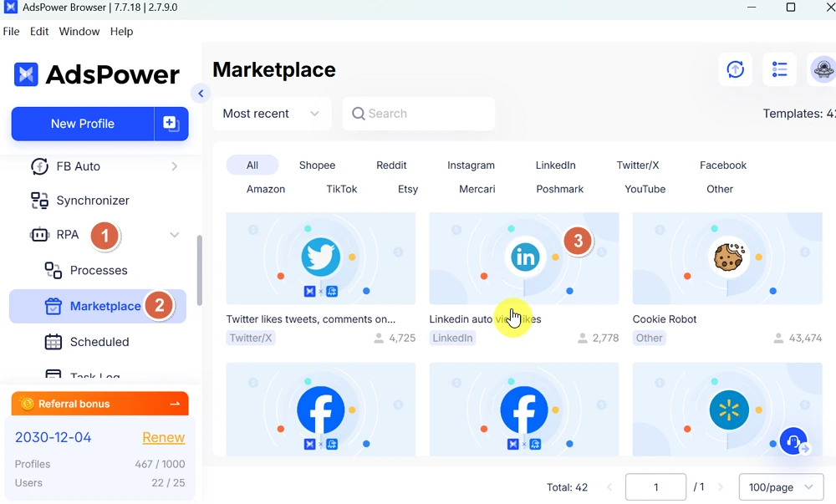Expand the FB Auto submenu arrow
The height and width of the screenshot is (504, 836).
click(174, 166)
